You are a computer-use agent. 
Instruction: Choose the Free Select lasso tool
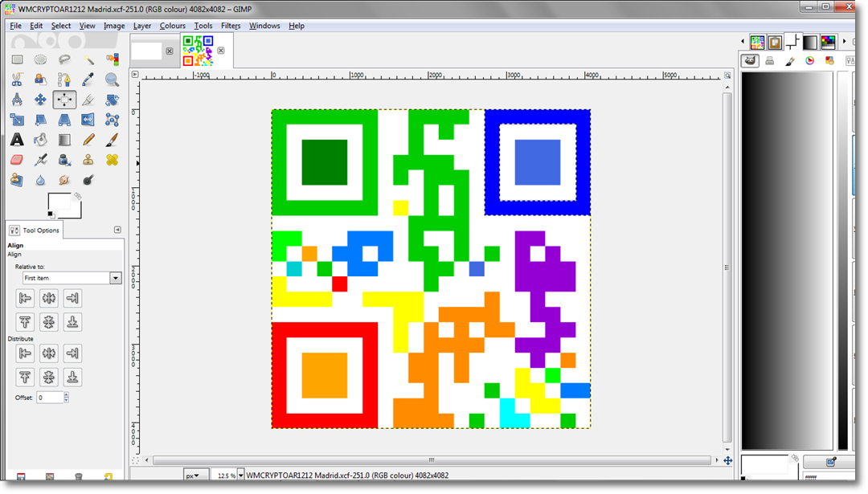64,59
